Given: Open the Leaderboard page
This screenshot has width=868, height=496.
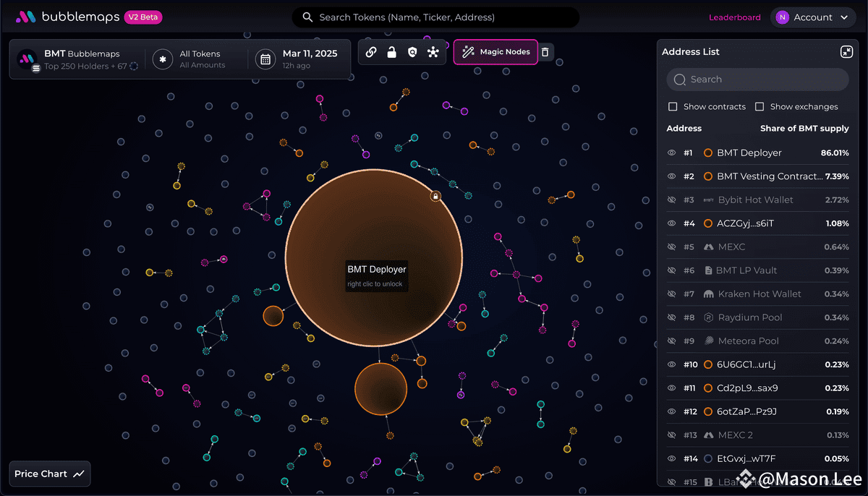Looking at the screenshot, I should pyautogui.click(x=734, y=17).
